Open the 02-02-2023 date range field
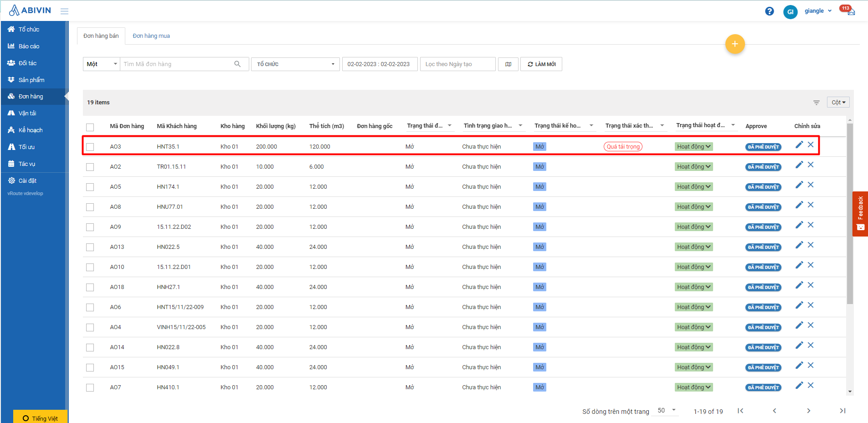 tap(380, 64)
